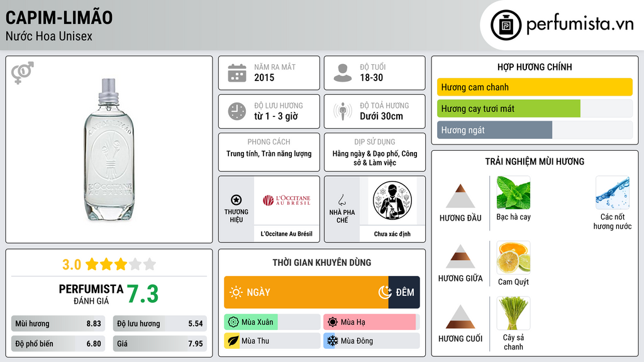Click the Mùa Thu season bar
The image size is (644, 362).
coord(272,341)
